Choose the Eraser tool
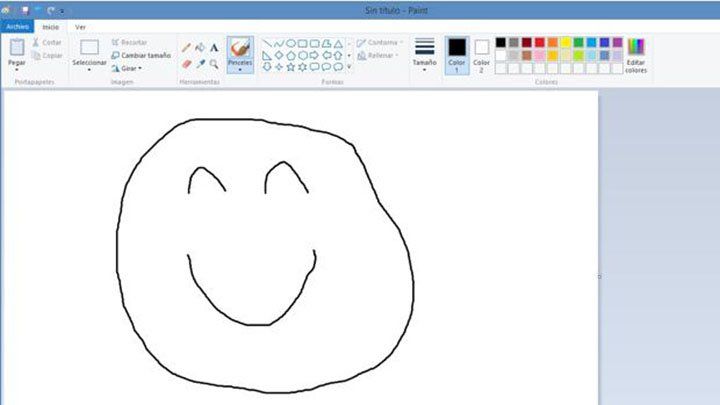The height and width of the screenshot is (405, 720). (186, 63)
